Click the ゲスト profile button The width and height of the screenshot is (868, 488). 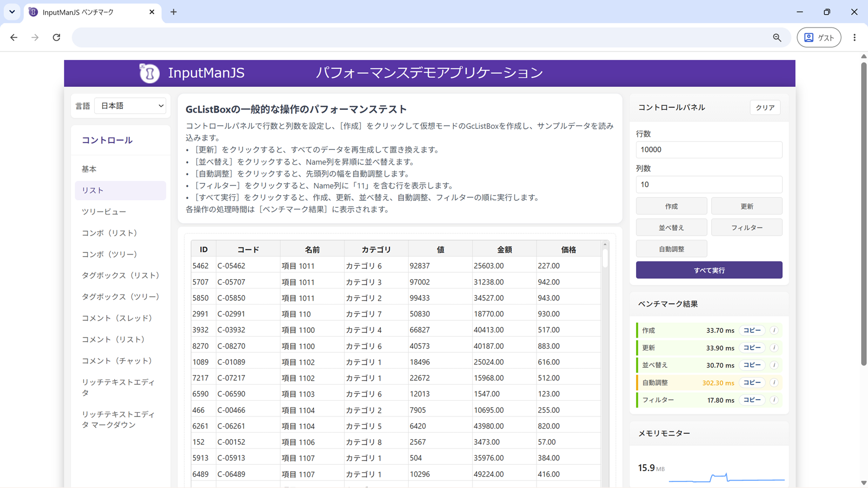click(x=819, y=37)
